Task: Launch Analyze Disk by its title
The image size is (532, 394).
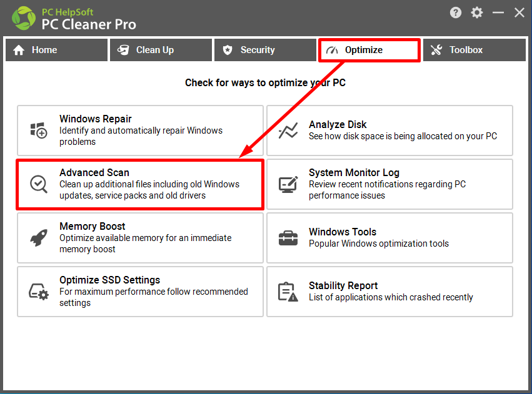Action: point(338,125)
